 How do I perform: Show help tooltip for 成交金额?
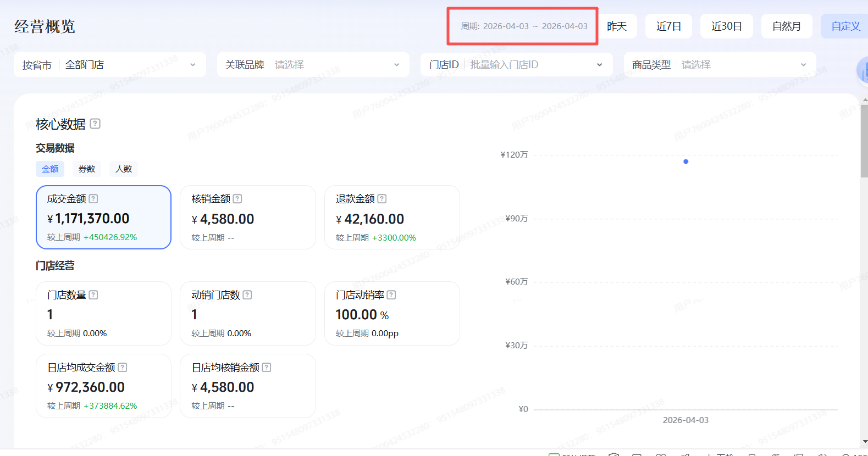93,198
